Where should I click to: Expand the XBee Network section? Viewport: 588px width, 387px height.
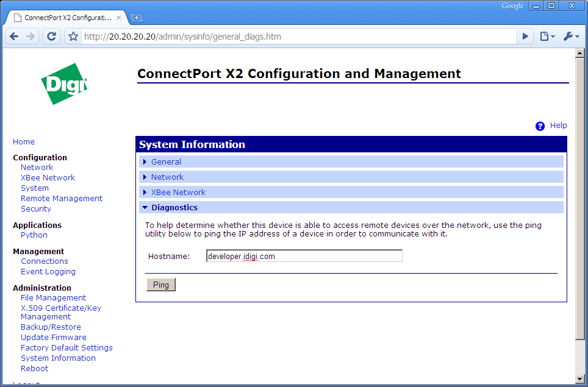pyautogui.click(x=178, y=193)
